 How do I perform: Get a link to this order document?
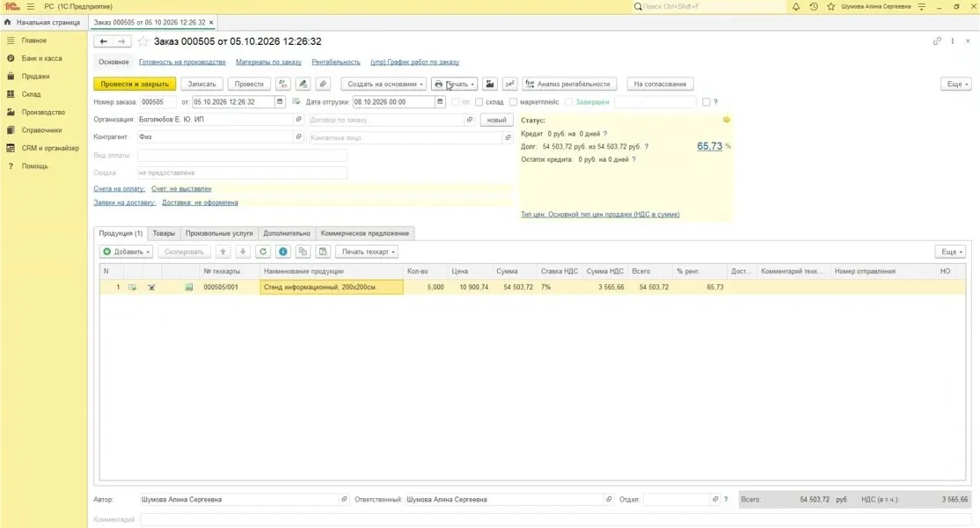(937, 41)
